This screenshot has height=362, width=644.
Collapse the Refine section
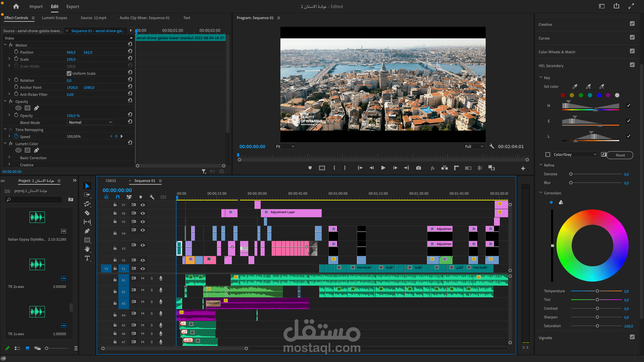point(541,165)
